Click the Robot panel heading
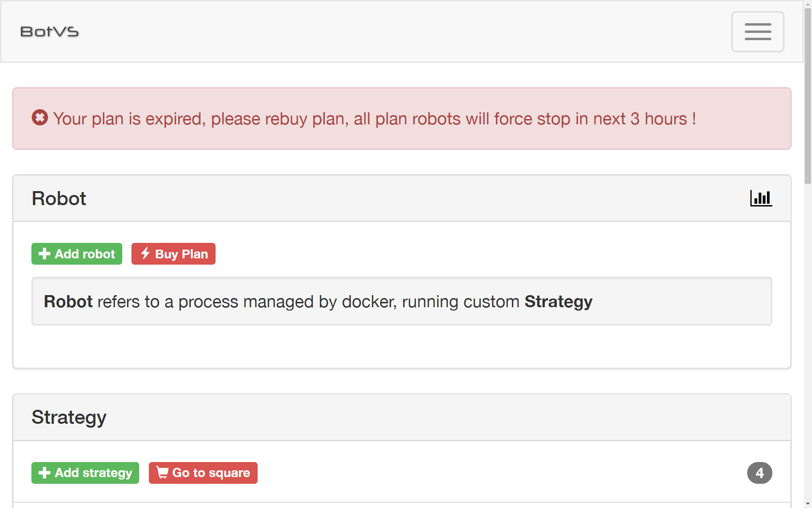Image resolution: width=812 pixels, height=508 pixels. (59, 198)
